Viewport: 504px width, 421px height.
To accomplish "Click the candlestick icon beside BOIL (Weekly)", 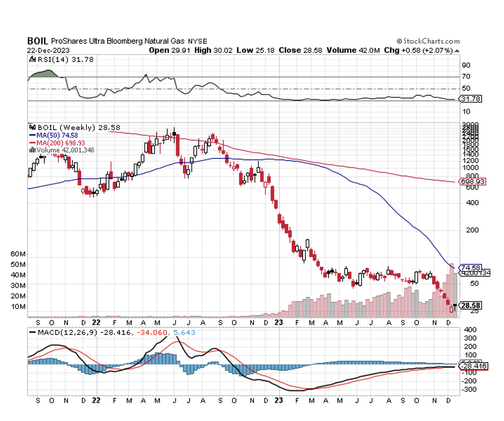I will pyautogui.click(x=31, y=128).
